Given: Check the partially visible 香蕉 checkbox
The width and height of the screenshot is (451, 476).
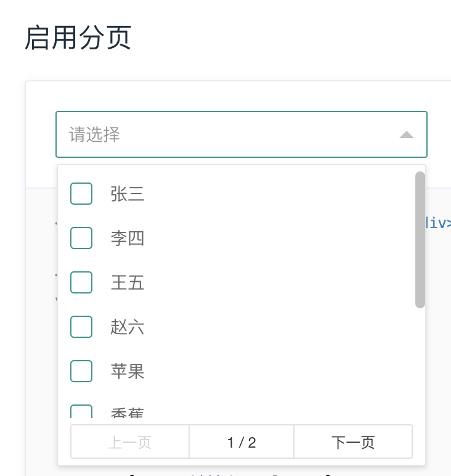Looking at the screenshot, I should (81, 412).
